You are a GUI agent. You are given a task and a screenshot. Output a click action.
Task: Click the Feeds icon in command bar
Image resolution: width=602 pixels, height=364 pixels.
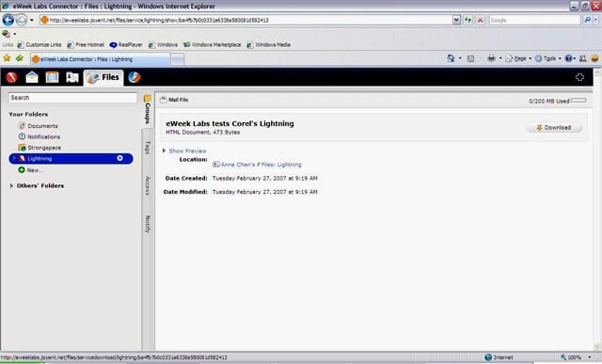[470, 58]
